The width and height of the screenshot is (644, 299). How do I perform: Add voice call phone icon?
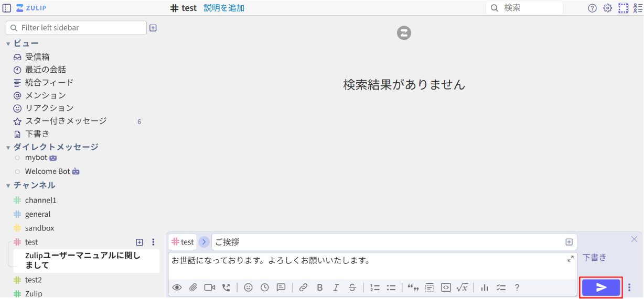point(226,287)
